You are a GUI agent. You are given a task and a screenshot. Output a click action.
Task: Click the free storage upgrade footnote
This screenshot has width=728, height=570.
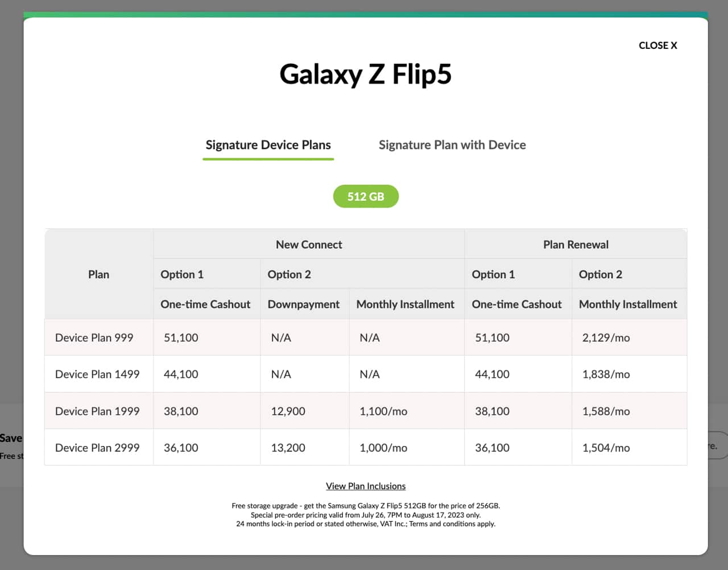[366, 506]
